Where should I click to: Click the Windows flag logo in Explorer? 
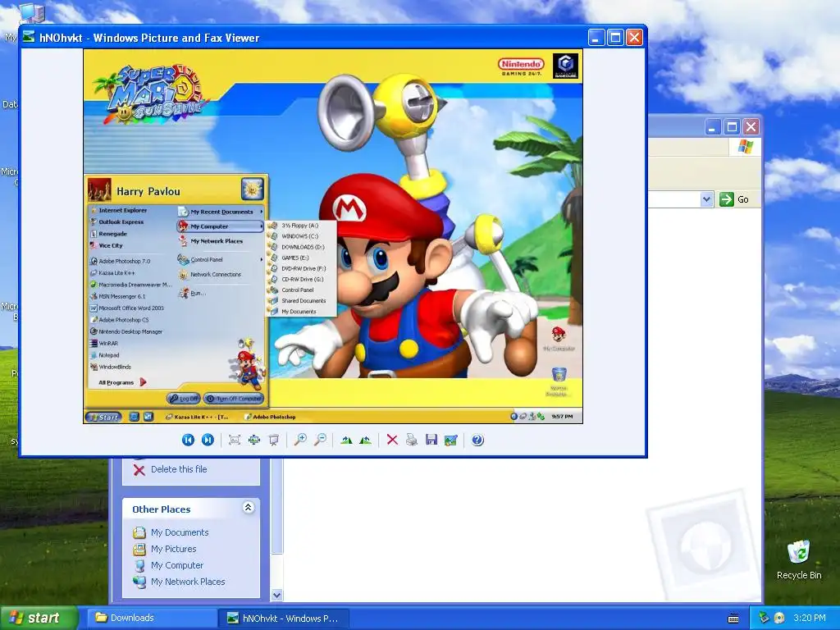(745, 147)
